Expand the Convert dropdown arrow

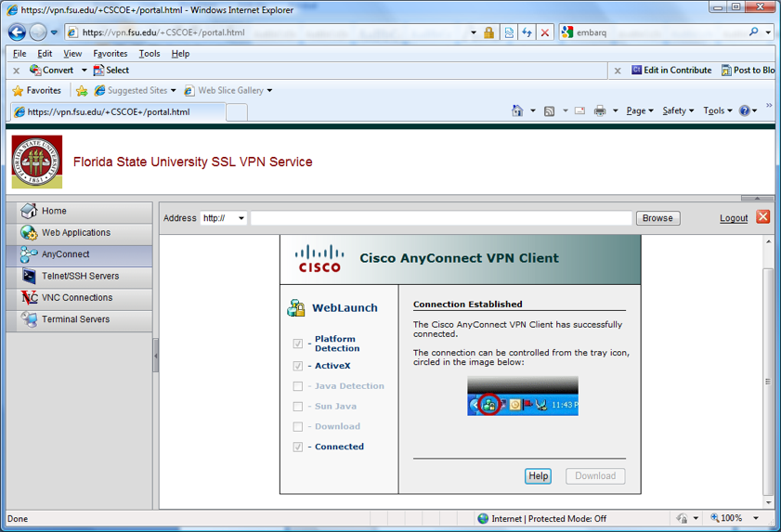point(85,71)
